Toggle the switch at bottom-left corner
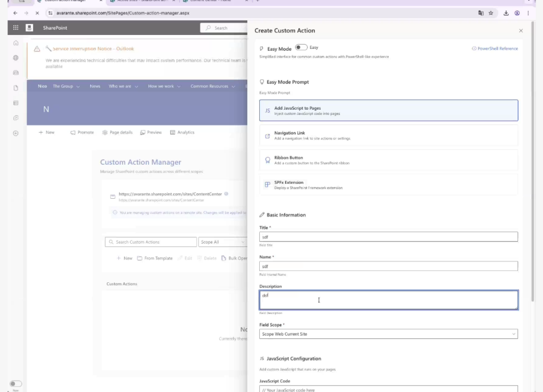The image size is (543, 392). (16, 384)
